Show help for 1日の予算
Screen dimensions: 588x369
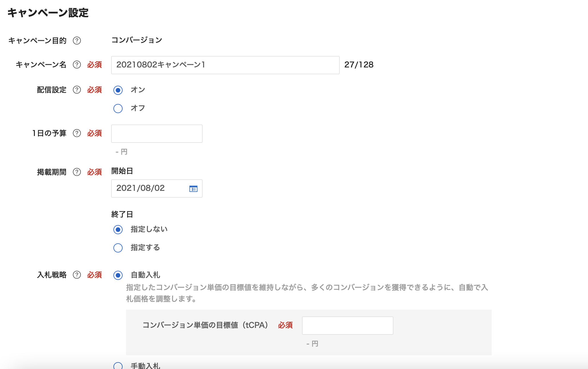point(77,133)
